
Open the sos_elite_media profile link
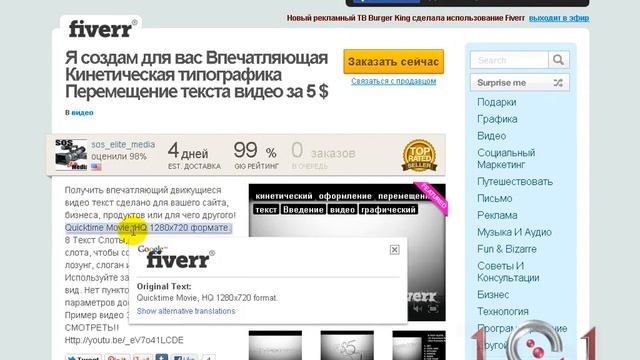point(123,144)
